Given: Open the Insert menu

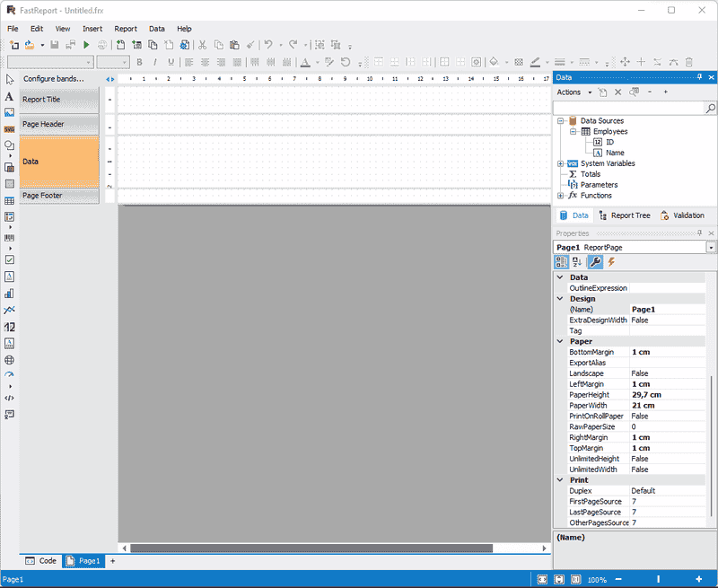Looking at the screenshot, I should pos(92,29).
